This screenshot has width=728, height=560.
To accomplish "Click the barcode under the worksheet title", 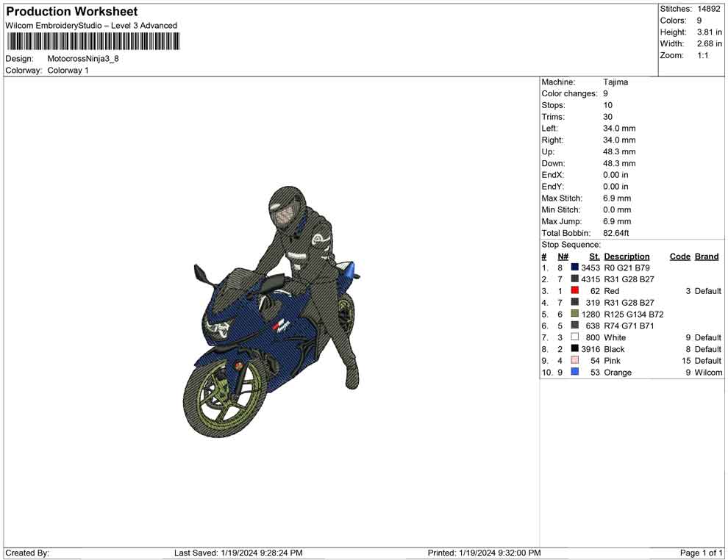I will tap(93, 41).
